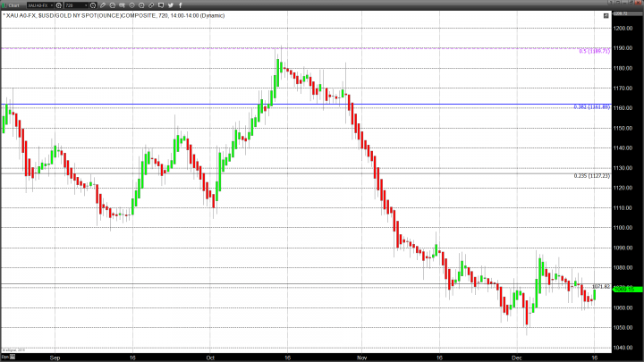The image size is (644, 362).
Task: Click the circular studies icon after pencil
Action: coord(112,5)
